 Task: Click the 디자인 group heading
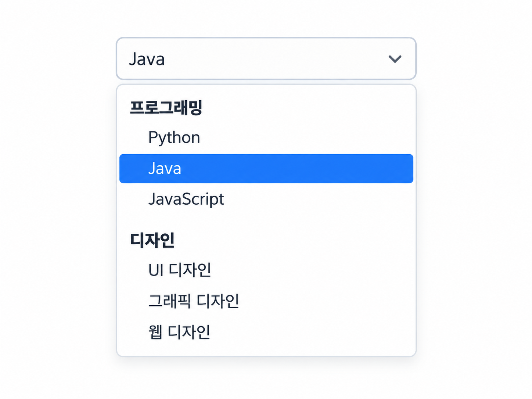(152, 240)
